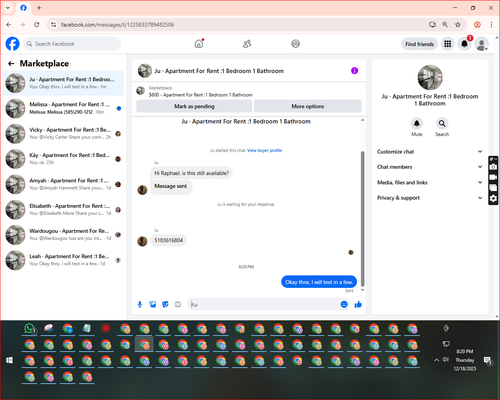
Task: Open the Vicky apartment conversation
Action: 63,134
